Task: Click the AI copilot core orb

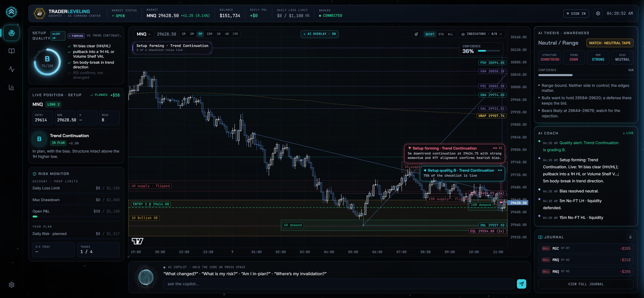Action: (146, 277)
